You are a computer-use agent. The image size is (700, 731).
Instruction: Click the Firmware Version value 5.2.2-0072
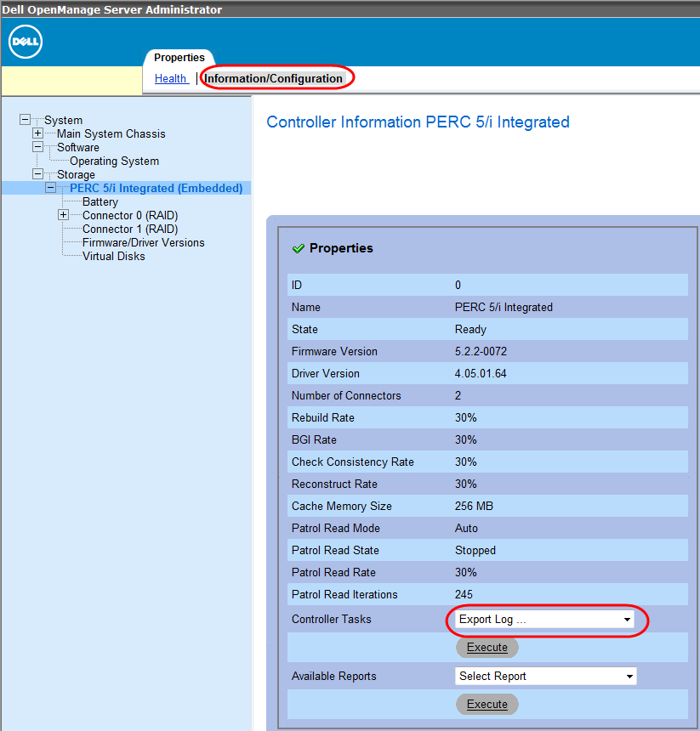481,352
